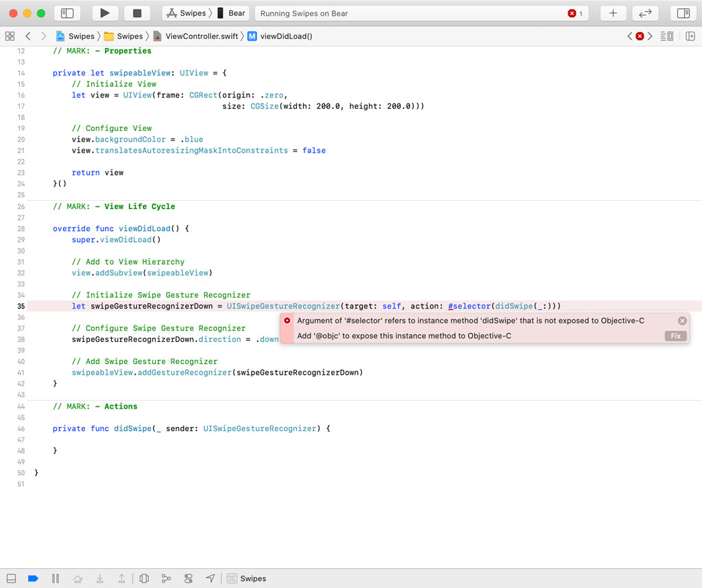Screen dimensions: 702x588
Task: Close the Xcode window
Action: [14, 14]
